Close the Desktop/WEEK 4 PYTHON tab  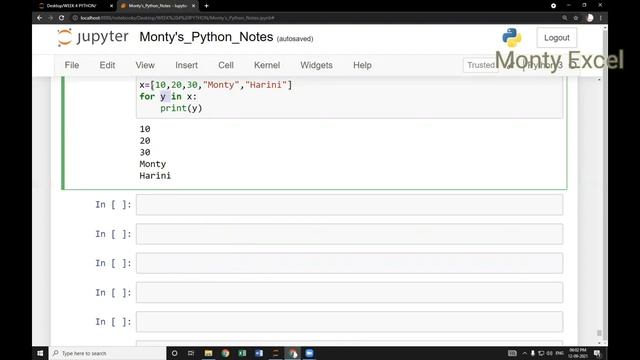point(111,6)
